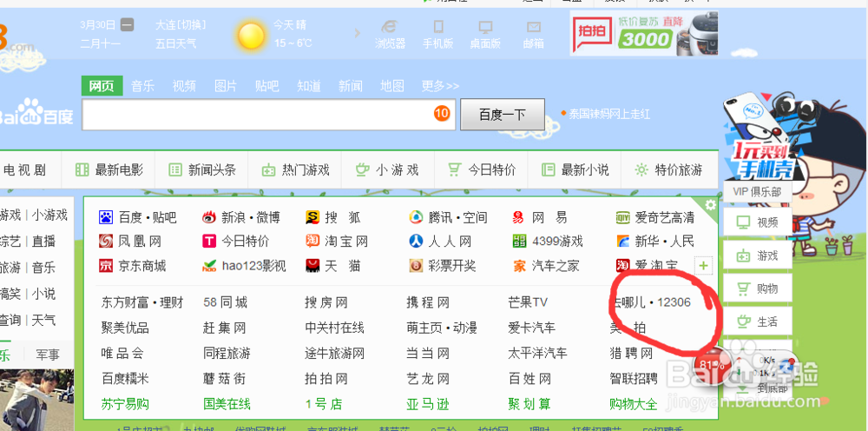Open the 泰国辣妈网上走红 headline
The image size is (868, 431).
[x=609, y=115]
